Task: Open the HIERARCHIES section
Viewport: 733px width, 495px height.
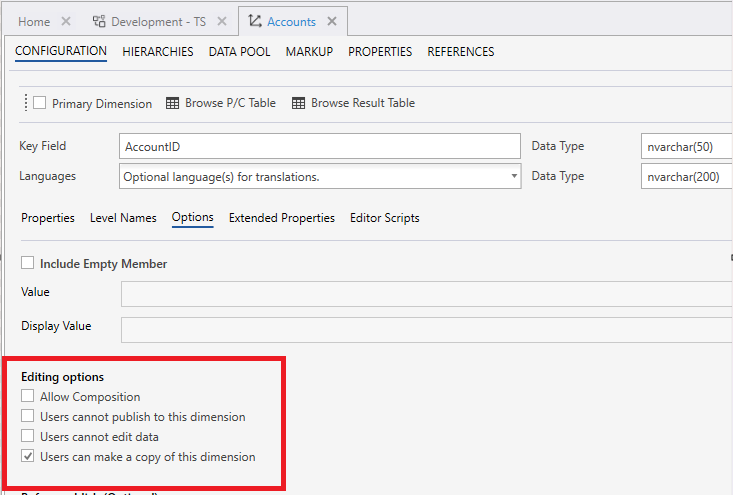Action: click(158, 52)
